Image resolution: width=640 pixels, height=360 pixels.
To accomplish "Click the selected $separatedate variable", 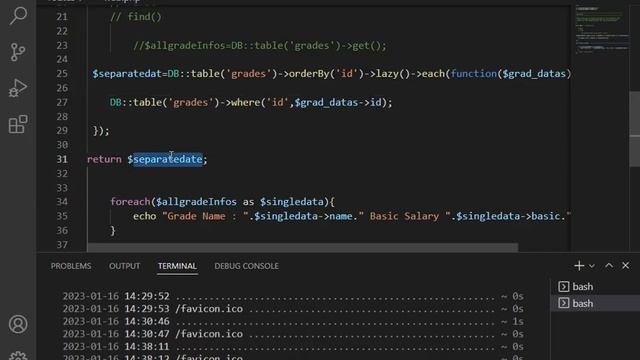I will [x=168, y=159].
